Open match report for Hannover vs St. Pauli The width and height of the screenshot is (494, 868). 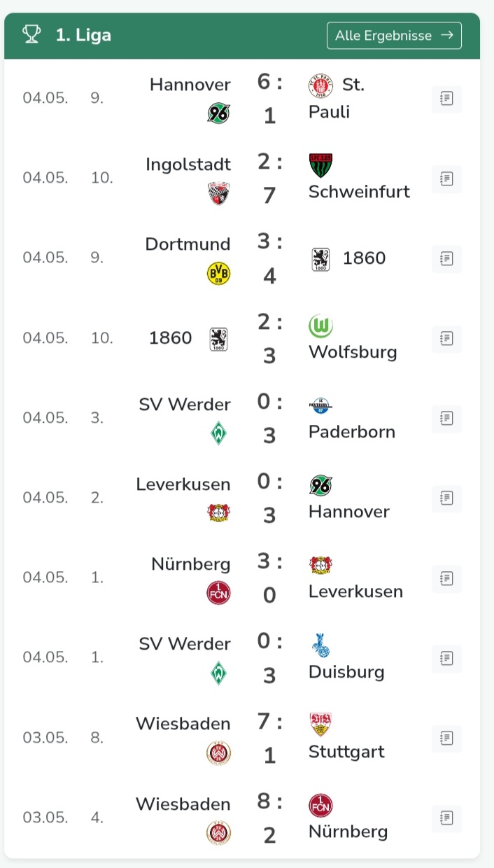pos(446,99)
